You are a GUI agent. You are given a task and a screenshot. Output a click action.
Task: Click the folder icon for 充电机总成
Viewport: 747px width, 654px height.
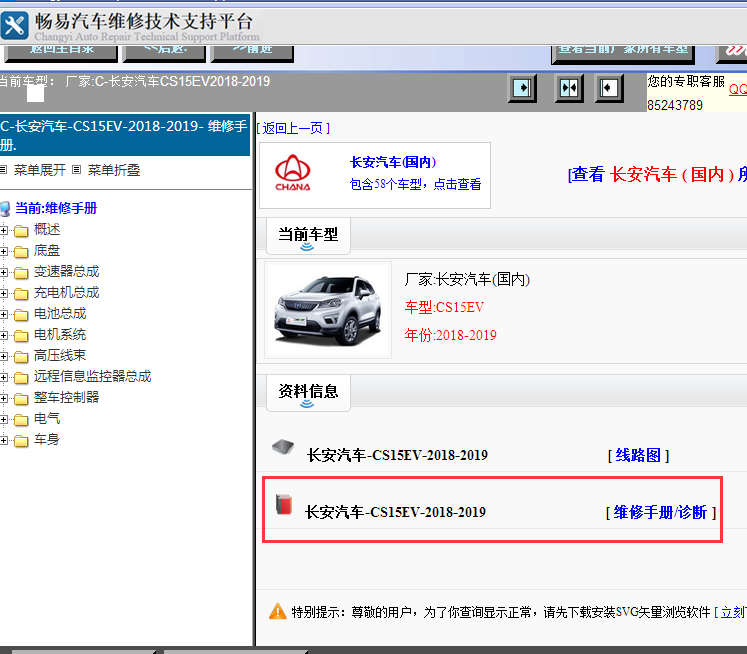tap(21, 294)
